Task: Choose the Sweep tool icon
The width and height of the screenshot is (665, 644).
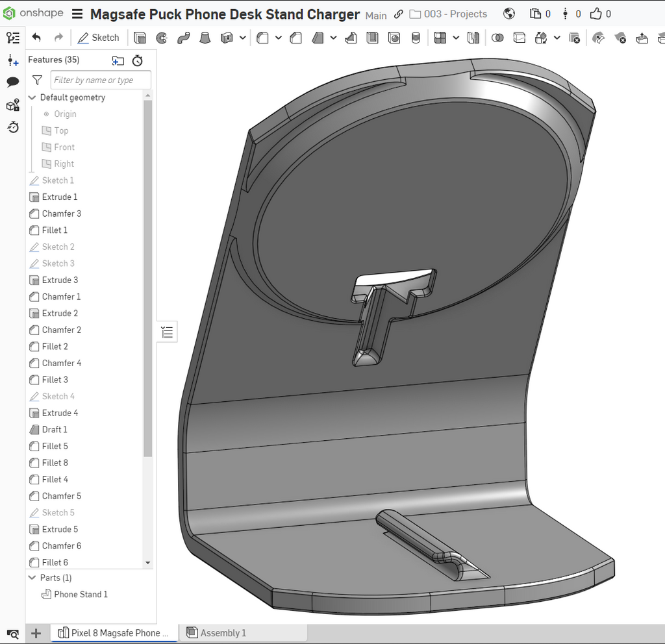Action: [184, 38]
